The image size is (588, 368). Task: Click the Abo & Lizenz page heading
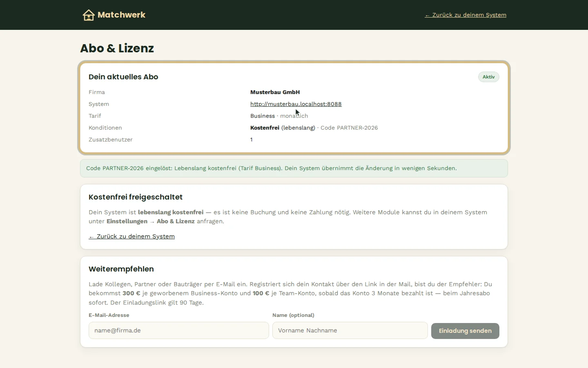(x=117, y=48)
